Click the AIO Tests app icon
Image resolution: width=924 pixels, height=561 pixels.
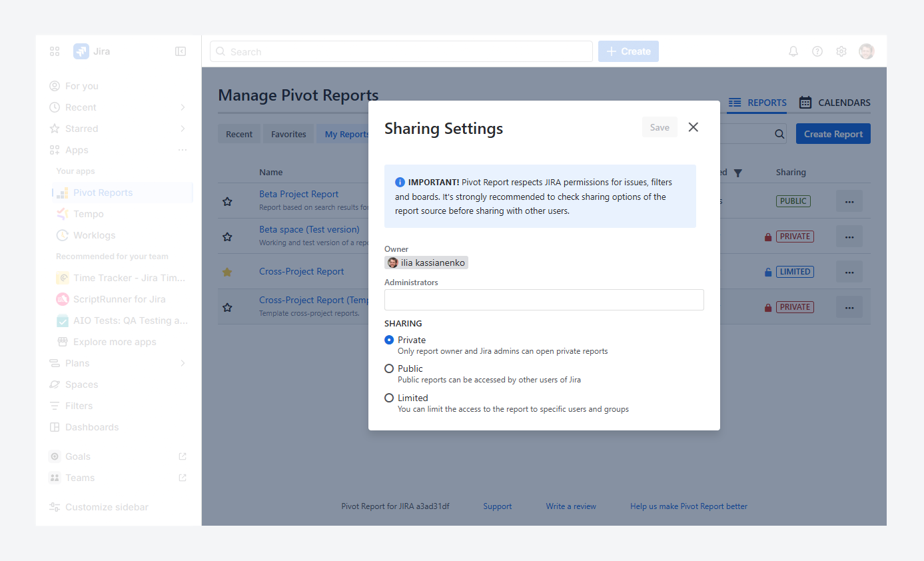pyautogui.click(x=63, y=320)
